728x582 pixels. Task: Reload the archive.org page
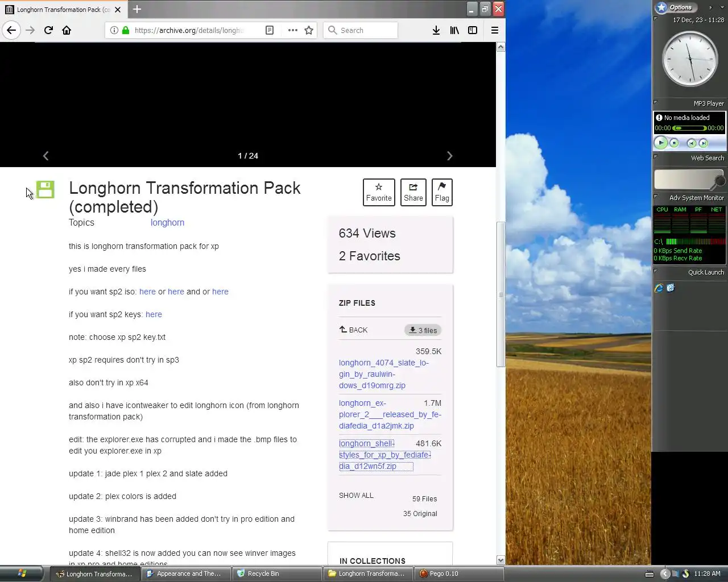48,30
